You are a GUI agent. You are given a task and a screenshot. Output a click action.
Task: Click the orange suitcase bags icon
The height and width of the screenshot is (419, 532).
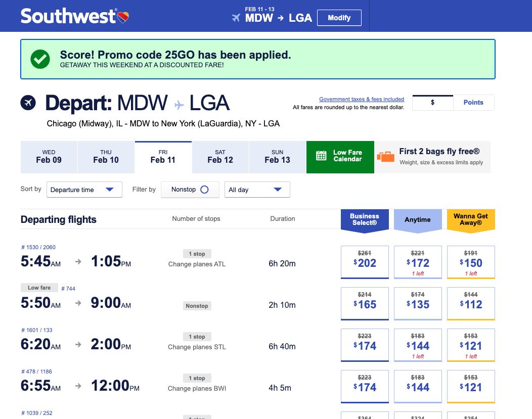[x=385, y=157]
